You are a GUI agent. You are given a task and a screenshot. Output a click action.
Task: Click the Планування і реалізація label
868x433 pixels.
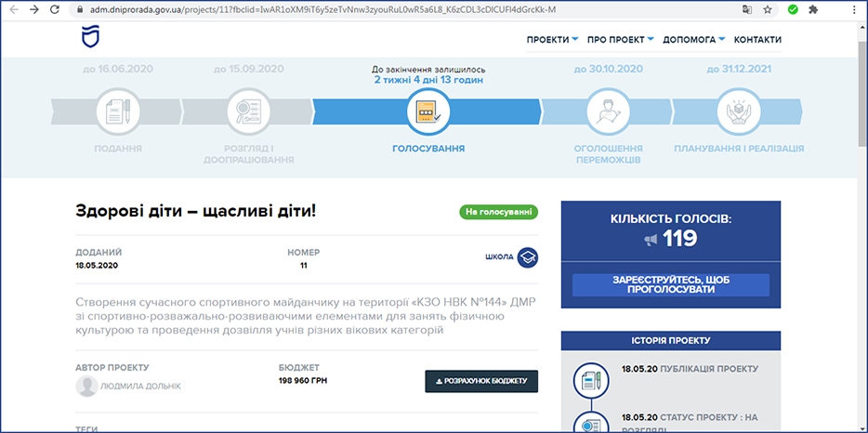coord(739,149)
